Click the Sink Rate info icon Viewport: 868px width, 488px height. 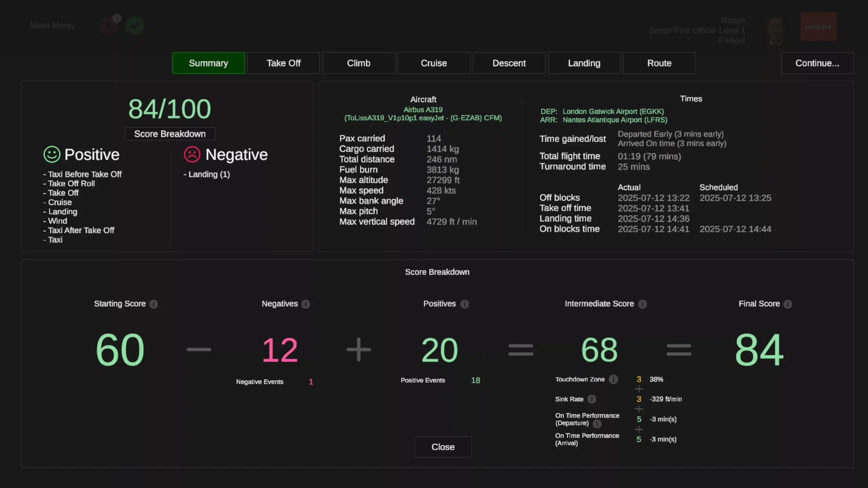(x=592, y=399)
